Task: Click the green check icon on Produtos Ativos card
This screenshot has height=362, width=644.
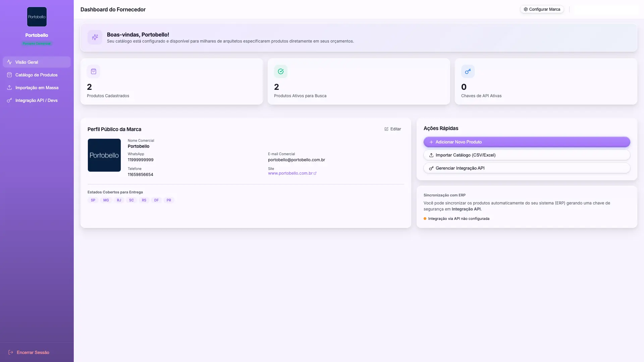Action: [x=281, y=71]
